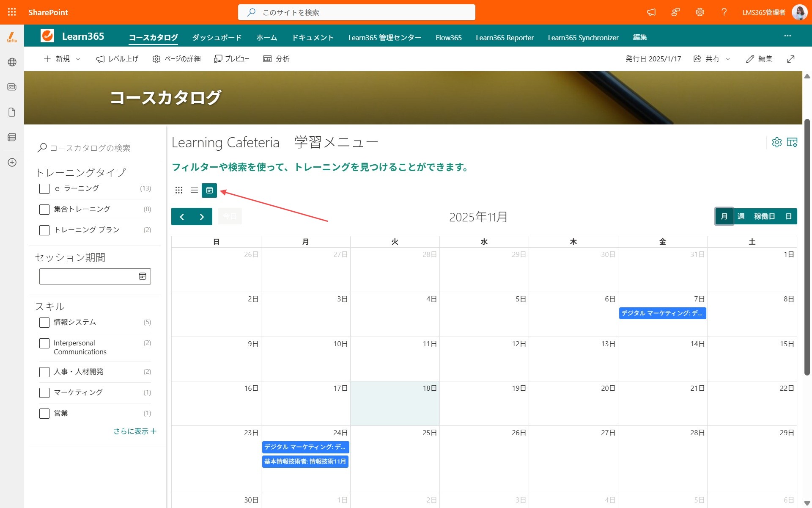Open the help question mark icon
The height and width of the screenshot is (508, 812).
click(724, 12)
